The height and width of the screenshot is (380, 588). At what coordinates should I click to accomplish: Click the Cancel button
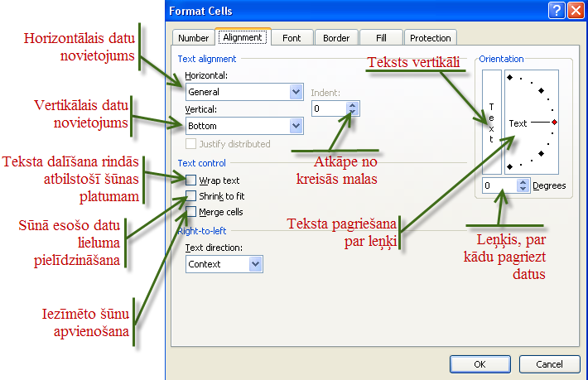click(550, 364)
